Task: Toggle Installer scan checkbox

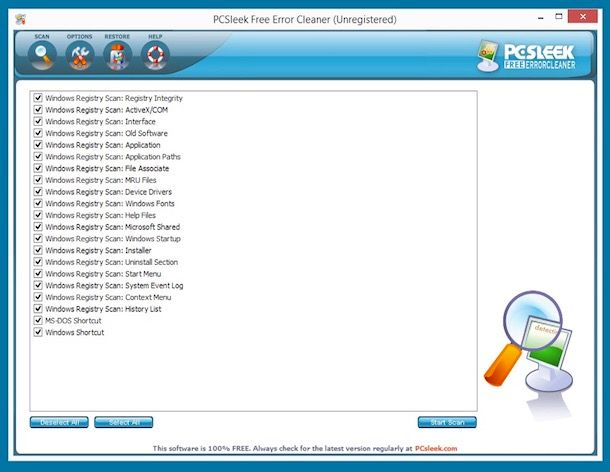Action: tap(38, 250)
